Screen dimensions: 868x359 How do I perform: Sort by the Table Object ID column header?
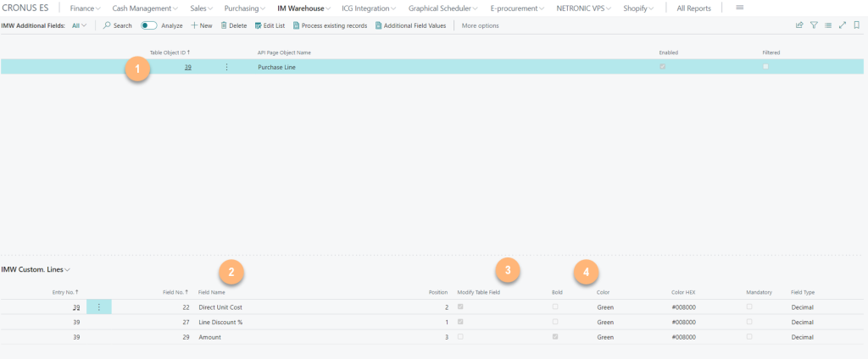tap(170, 52)
